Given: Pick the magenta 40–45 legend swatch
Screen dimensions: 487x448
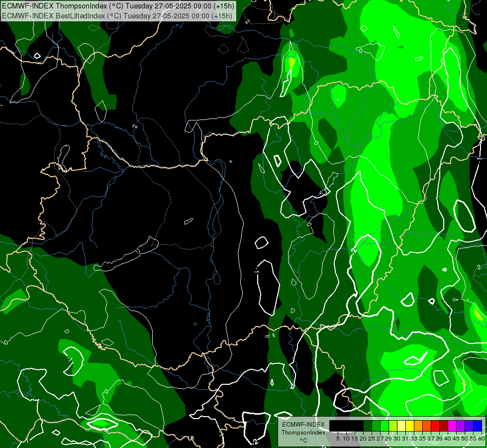Looking at the screenshot, I should tap(452, 426).
